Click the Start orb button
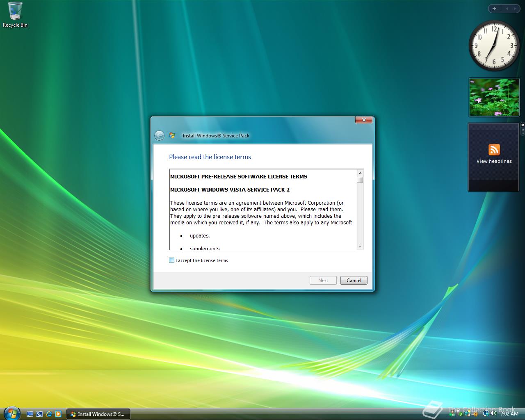525x420 pixels. click(11, 413)
